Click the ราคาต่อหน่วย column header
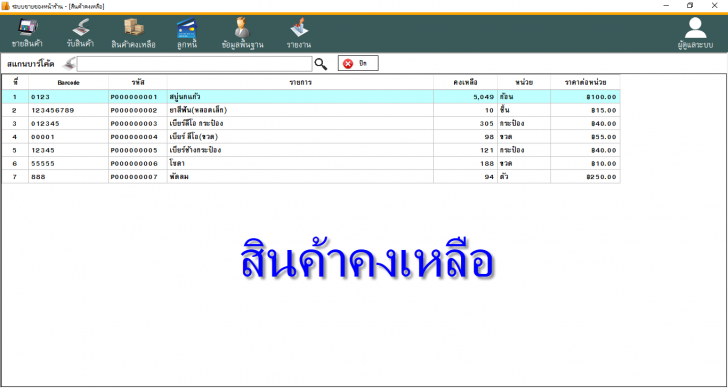The width and height of the screenshot is (728, 388). pyautogui.click(x=585, y=83)
